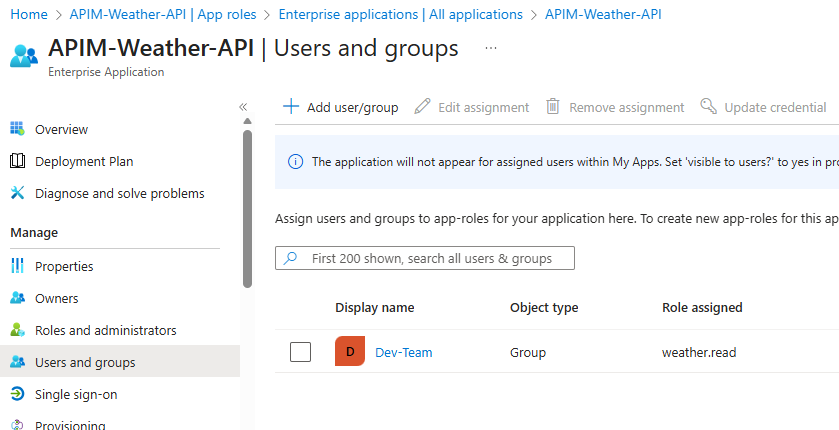Collapse the sidebar with double chevron
This screenshot has height=430, width=839.
(x=243, y=107)
